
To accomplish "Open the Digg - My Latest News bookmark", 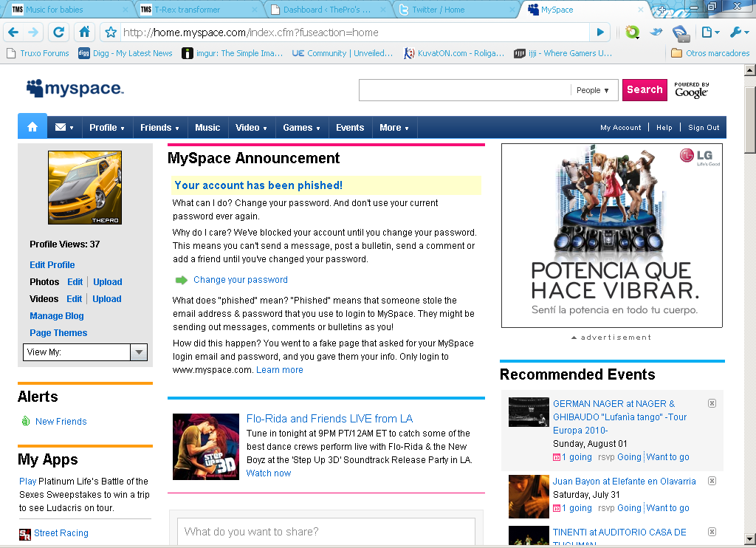I will coord(126,53).
